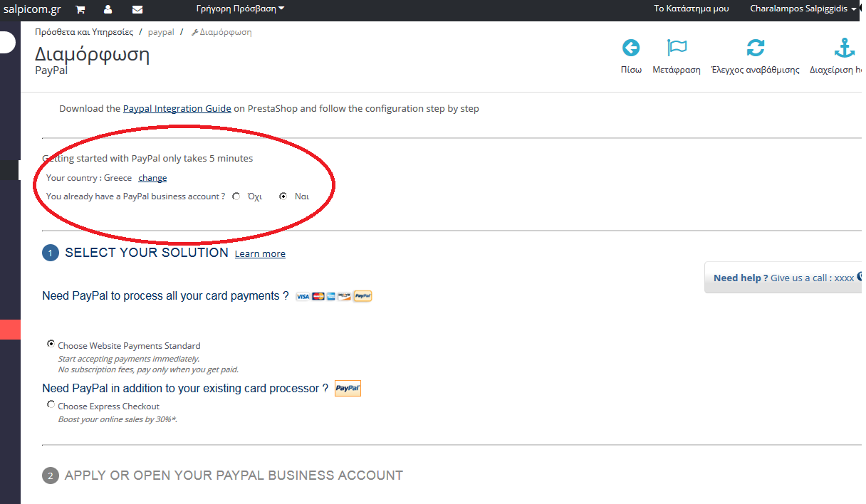Open the customers person icon in top bar
Screen dimensions: 866x504
tap(108, 10)
